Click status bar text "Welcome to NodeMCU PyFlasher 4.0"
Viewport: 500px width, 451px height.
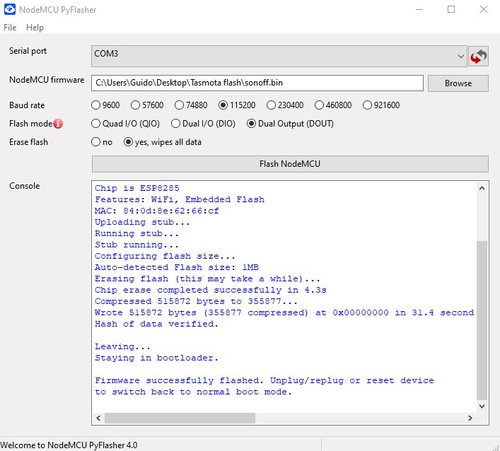(x=69, y=445)
